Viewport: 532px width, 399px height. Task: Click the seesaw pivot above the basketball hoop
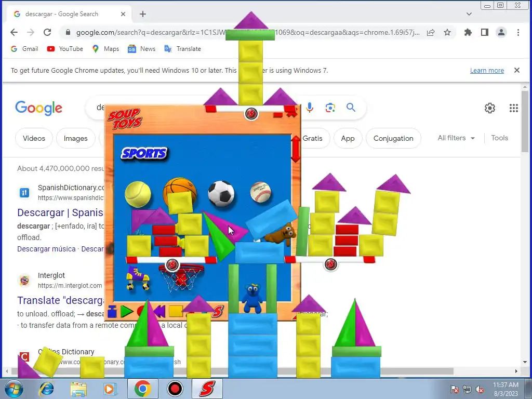(172, 264)
